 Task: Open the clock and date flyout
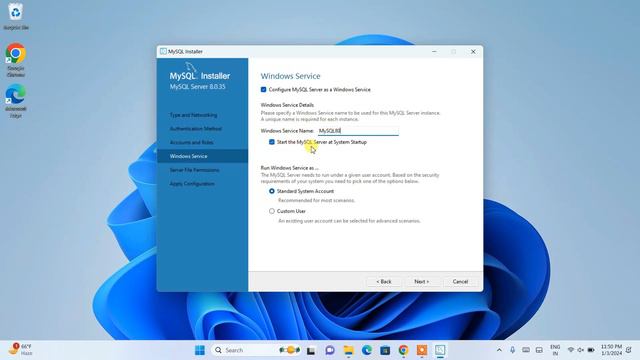pos(611,350)
